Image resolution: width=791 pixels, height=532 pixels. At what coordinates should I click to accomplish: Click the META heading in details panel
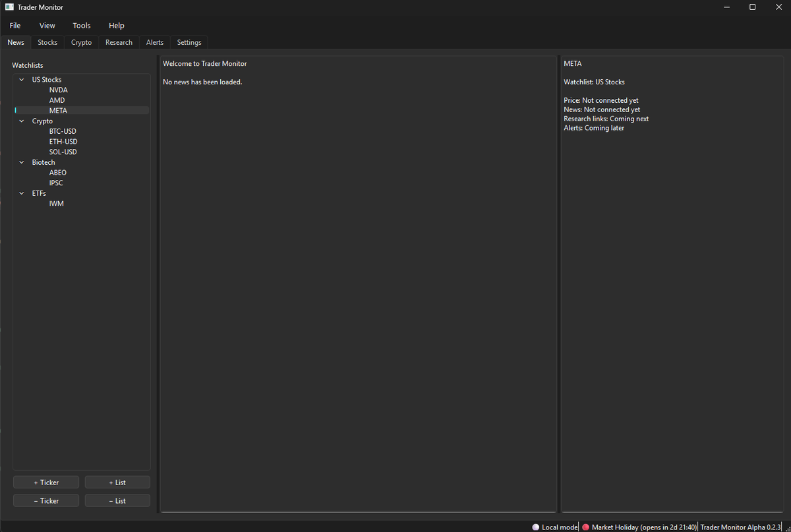(x=573, y=64)
